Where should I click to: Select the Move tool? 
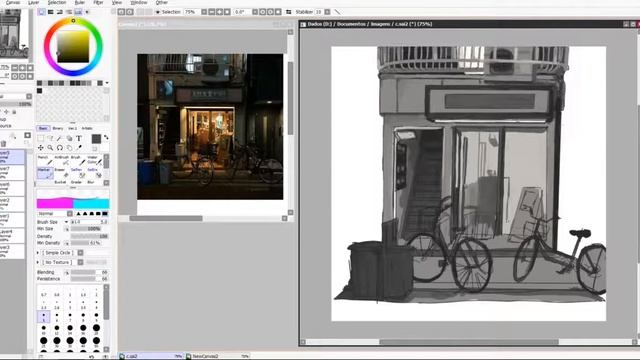pos(40,148)
